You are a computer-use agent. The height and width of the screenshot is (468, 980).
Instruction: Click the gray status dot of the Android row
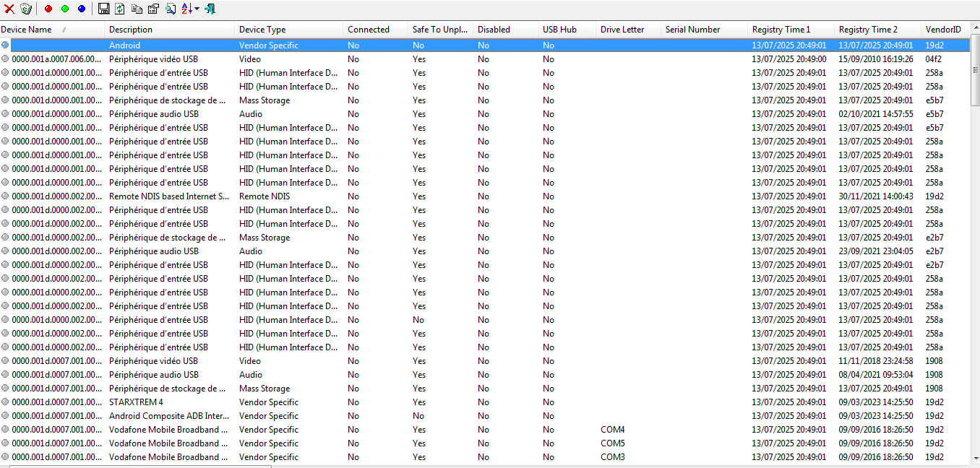coord(6,45)
